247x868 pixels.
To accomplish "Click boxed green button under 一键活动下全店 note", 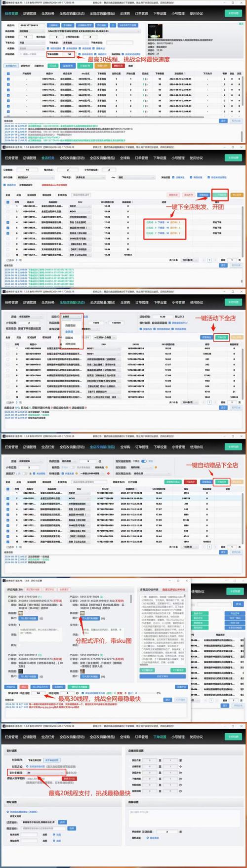I will [x=221, y=337].
